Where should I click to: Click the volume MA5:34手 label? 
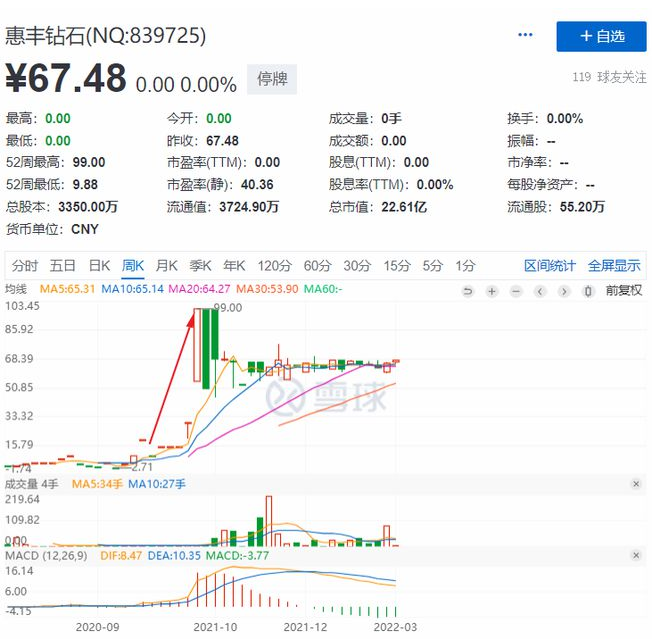tap(97, 484)
